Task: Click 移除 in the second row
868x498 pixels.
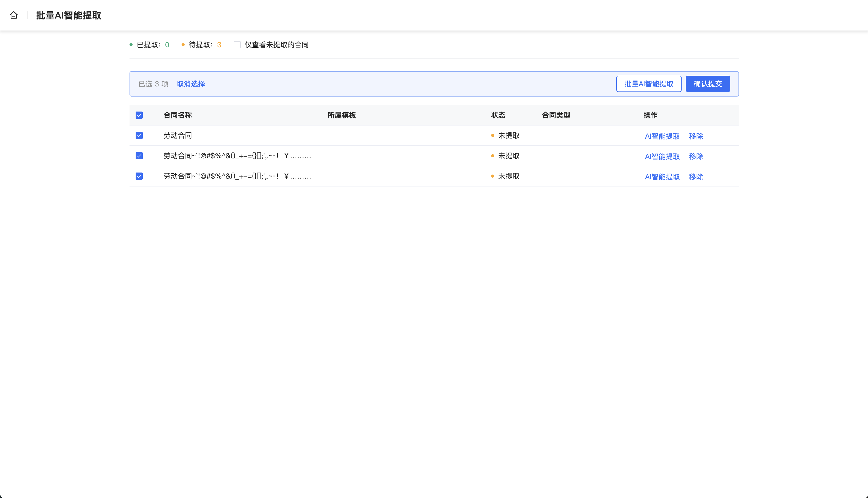Action: pyautogui.click(x=696, y=156)
